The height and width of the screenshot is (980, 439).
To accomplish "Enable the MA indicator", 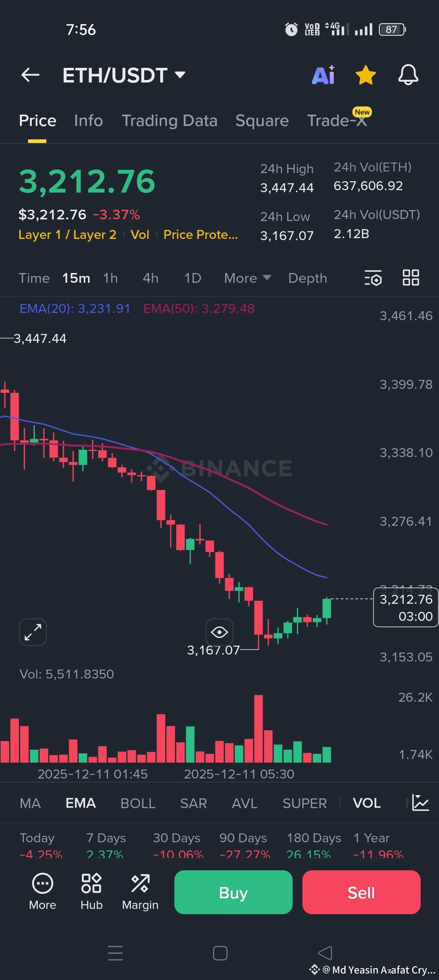I will (30, 803).
